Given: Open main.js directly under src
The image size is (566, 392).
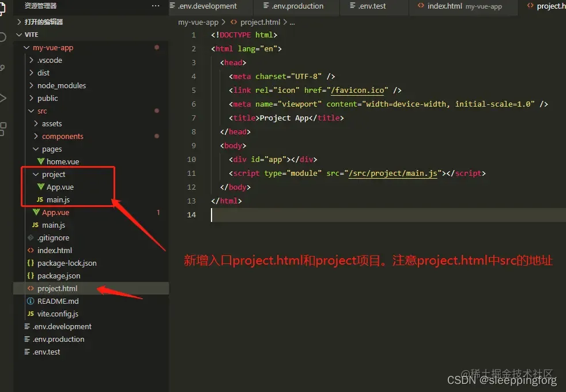Looking at the screenshot, I should click(x=54, y=225).
